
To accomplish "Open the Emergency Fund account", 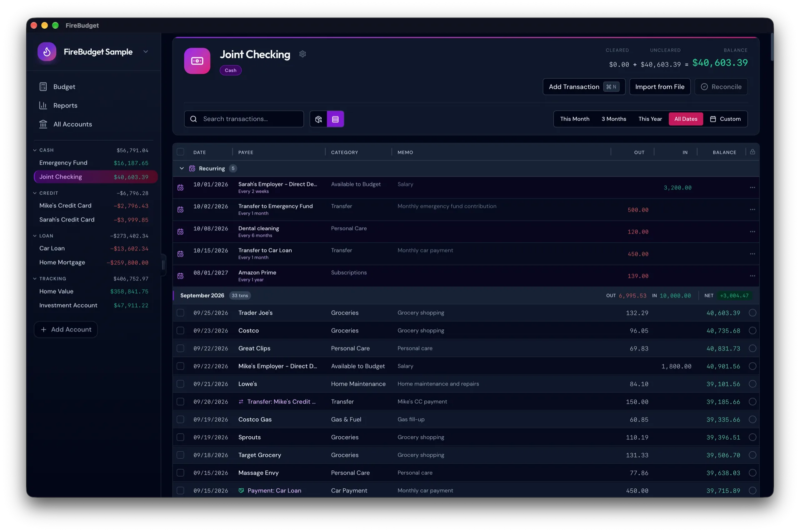I will 95,163.
